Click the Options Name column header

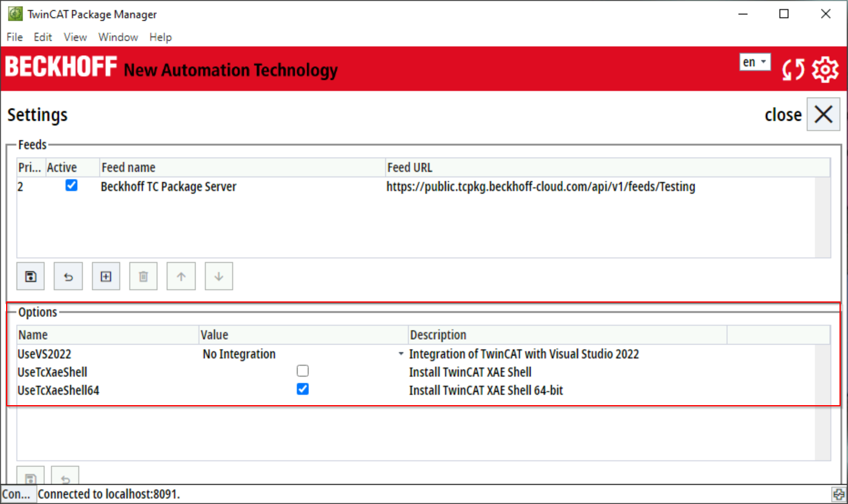pos(108,335)
